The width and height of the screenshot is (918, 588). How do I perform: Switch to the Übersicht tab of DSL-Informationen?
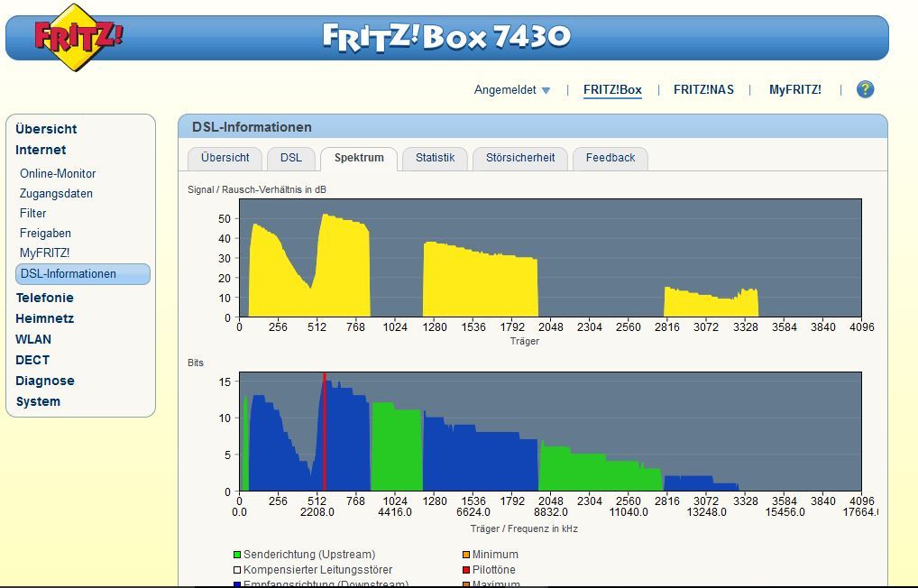point(225,158)
